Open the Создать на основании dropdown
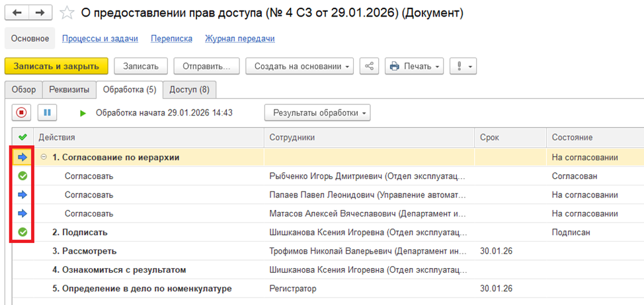Screen dimensions: 644x305 [300, 66]
